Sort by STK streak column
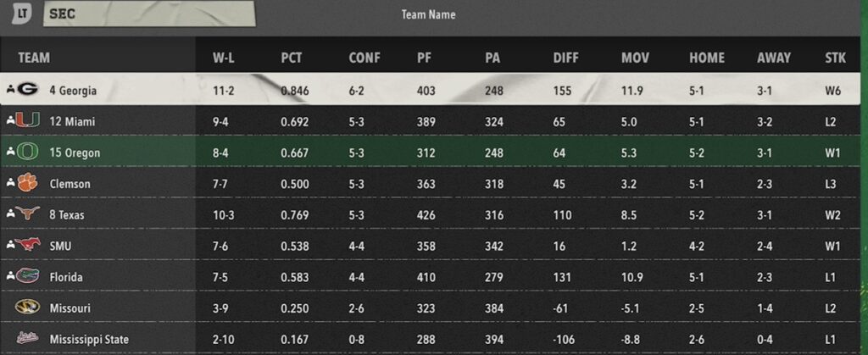 [835, 58]
